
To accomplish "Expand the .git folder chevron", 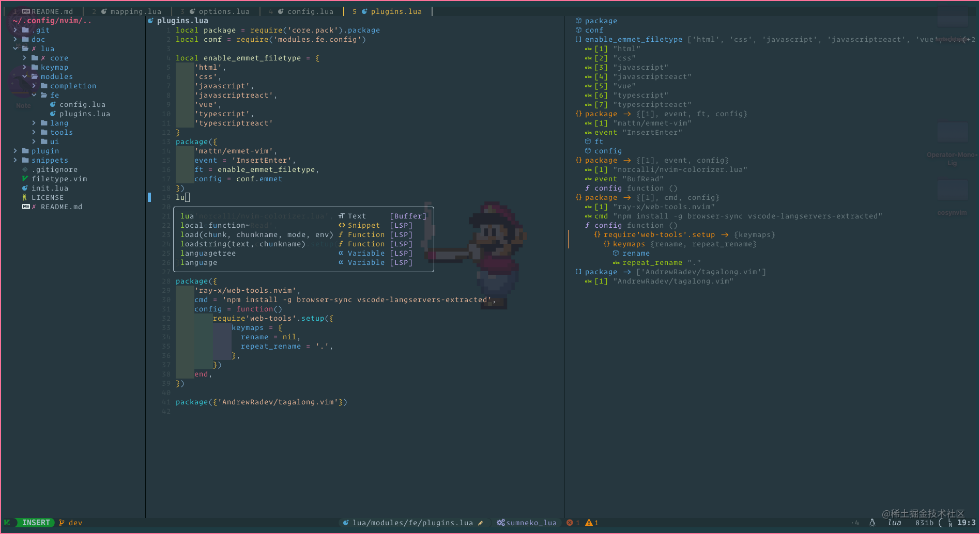I will click(15, 30).
